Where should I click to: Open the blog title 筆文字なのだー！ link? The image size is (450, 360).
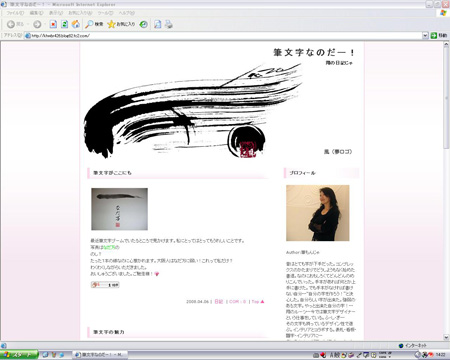314,52
